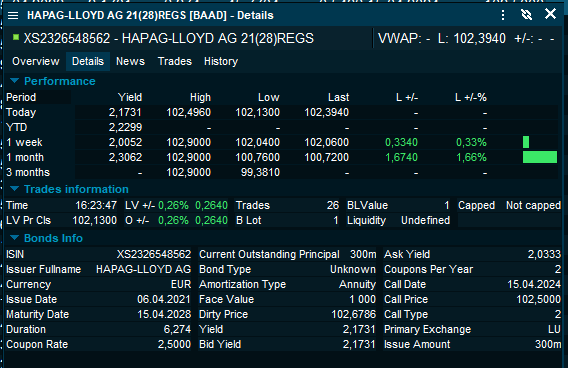Click the Call Price 102,5000
The width and height of the screenshot is (568, 368).
tap(539, 299)
